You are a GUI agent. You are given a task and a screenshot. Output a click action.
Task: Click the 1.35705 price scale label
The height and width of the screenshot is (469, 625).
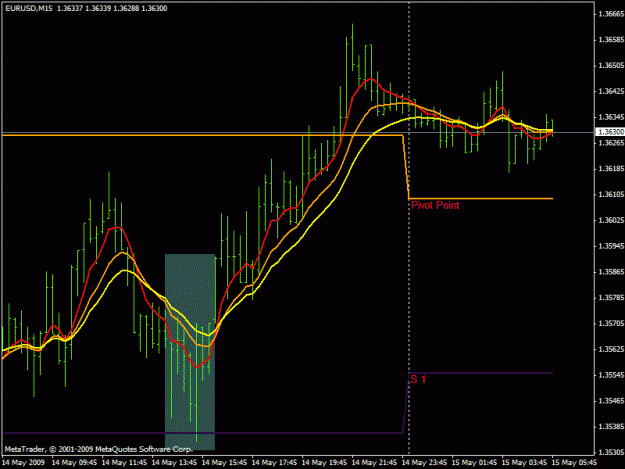tap(611, 323)
